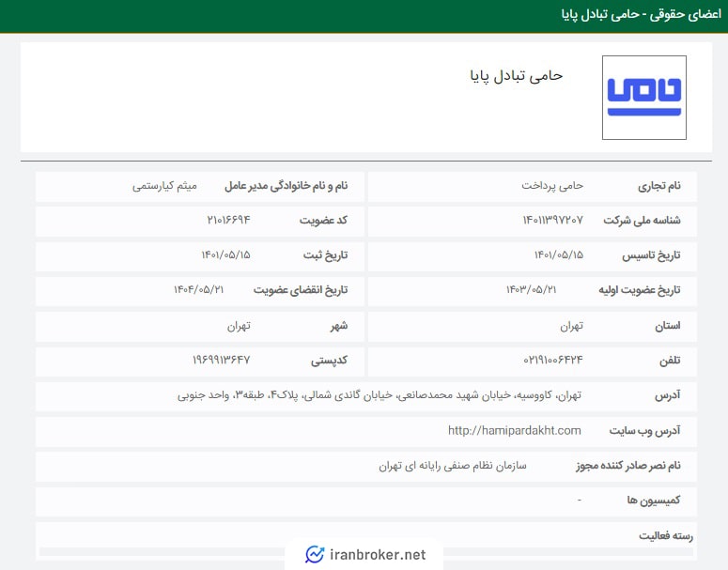Click the registration date value next to 'تاریخ ثبت'

point(225,254)
